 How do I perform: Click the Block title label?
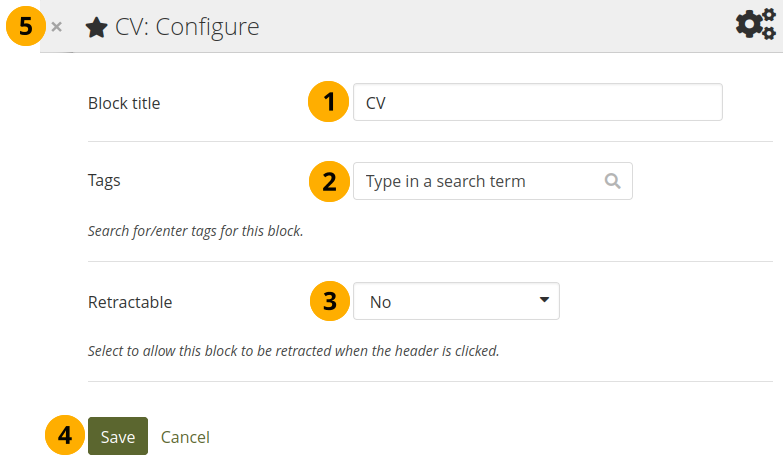(x=124, y=102)
